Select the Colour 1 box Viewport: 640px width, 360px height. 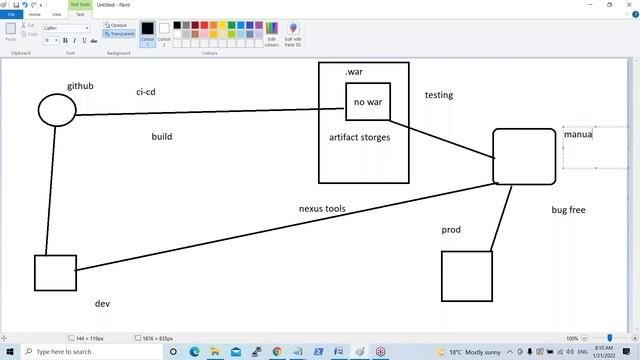147,34
